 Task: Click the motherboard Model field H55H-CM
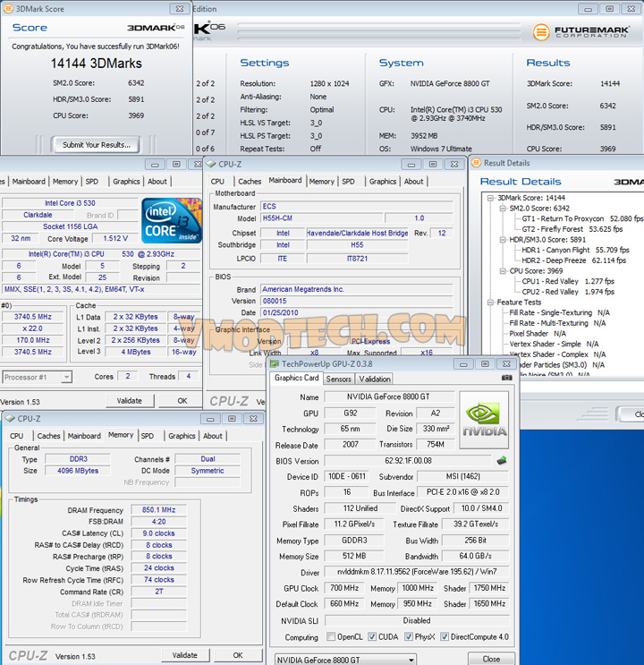click(x=320, y=218)
